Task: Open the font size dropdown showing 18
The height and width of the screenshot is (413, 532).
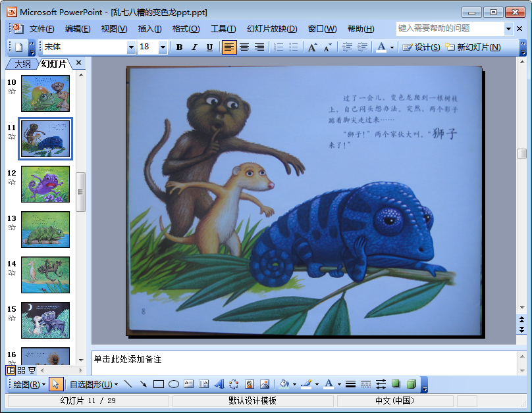Action: (x=163, y=47)
